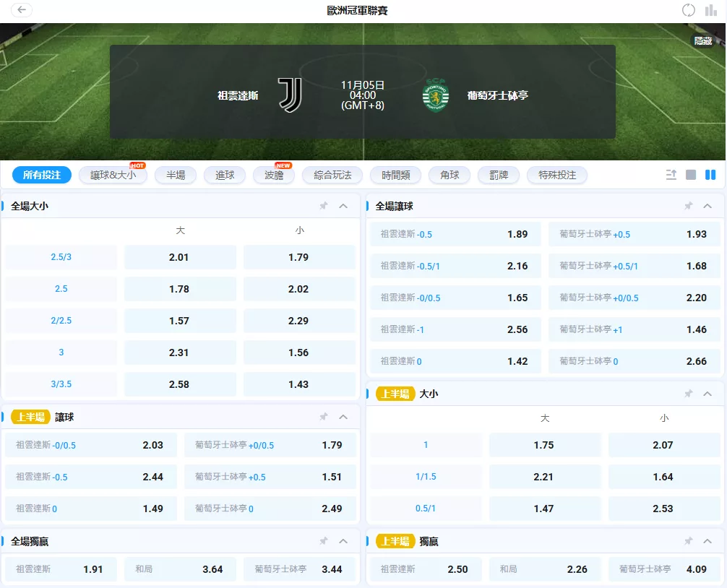The height and width of the screenshot is (588, 727).
Task: Click the refresh icon in the top bar
Action: click(x=687, y=10)
